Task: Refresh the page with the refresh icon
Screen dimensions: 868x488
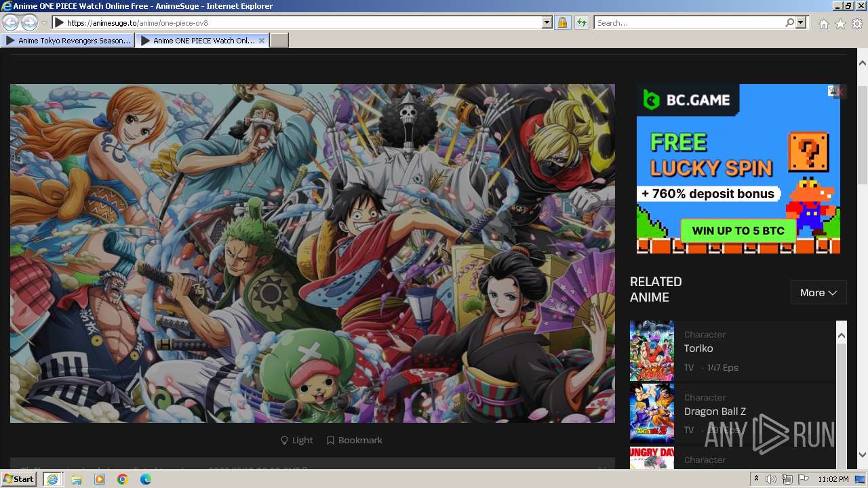Action: tap(581, 23)
